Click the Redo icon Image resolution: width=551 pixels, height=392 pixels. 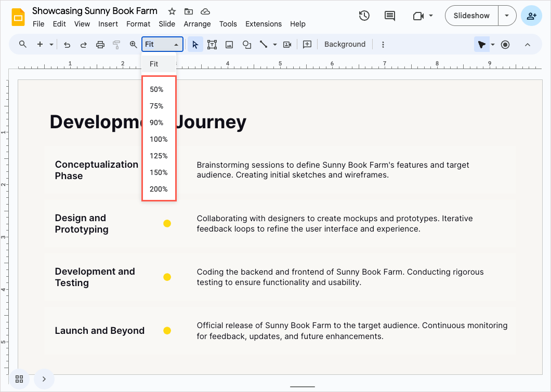(83, 45)
